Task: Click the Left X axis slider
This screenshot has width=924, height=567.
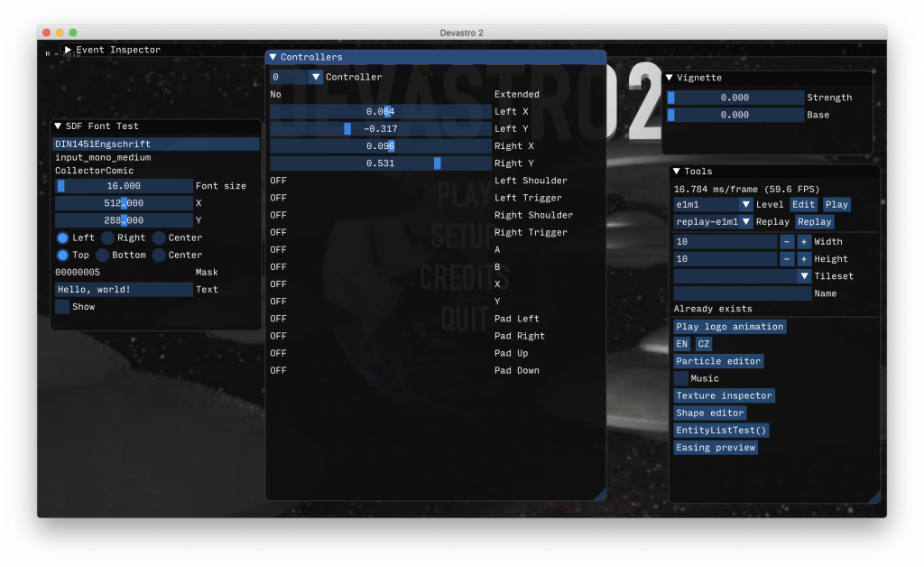Action: 381,111
